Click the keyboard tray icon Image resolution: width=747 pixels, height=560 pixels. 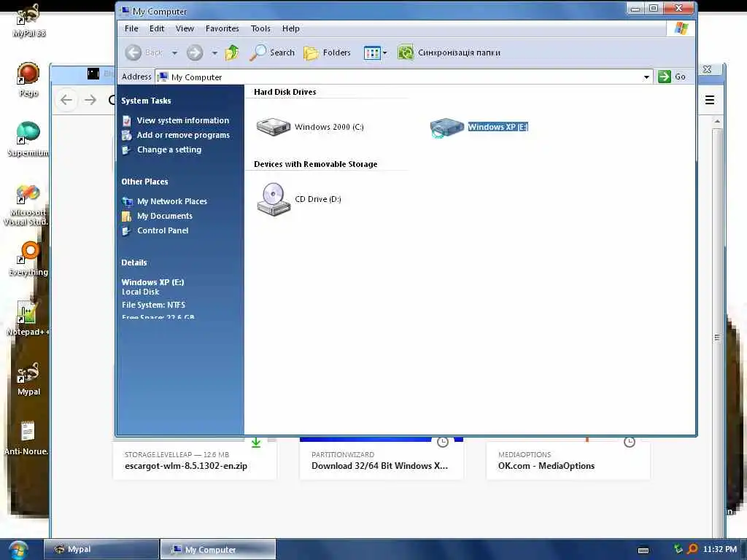pos(643,550)
